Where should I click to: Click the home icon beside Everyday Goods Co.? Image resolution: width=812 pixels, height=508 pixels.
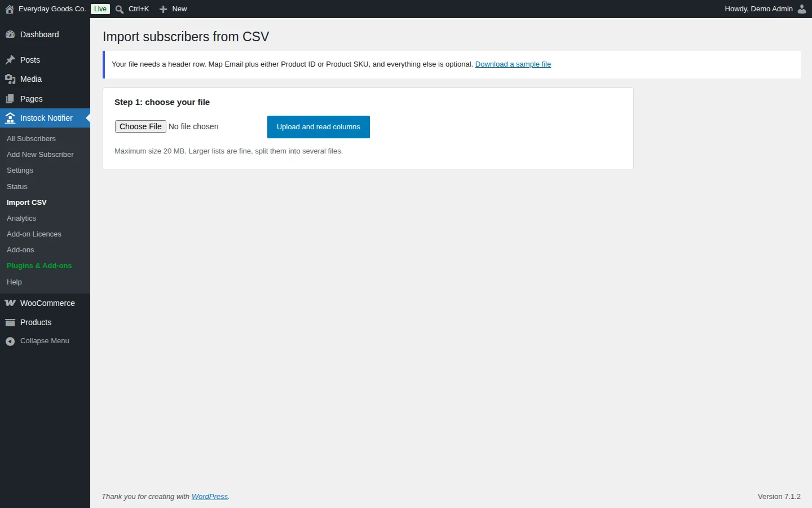click(10, 9)
